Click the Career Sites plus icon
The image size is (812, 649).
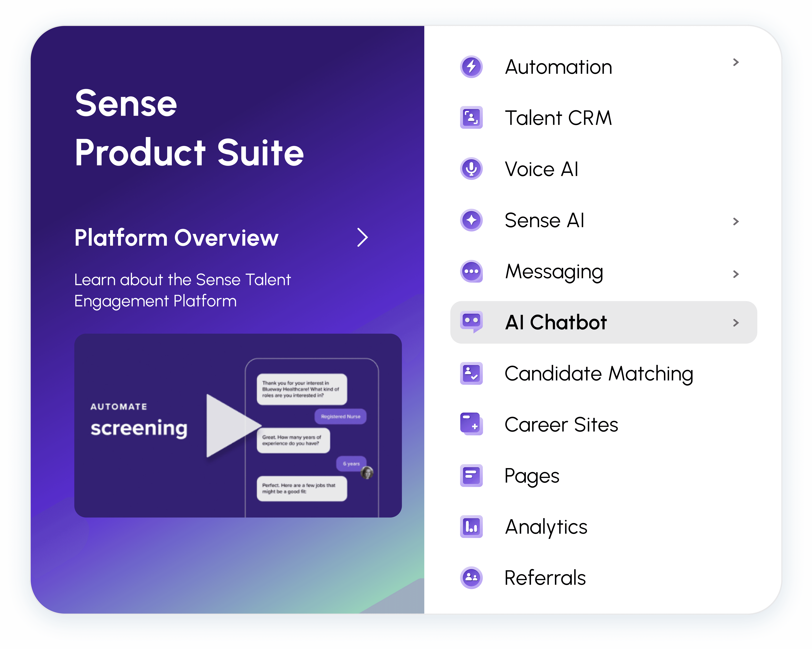pos(471,424)
